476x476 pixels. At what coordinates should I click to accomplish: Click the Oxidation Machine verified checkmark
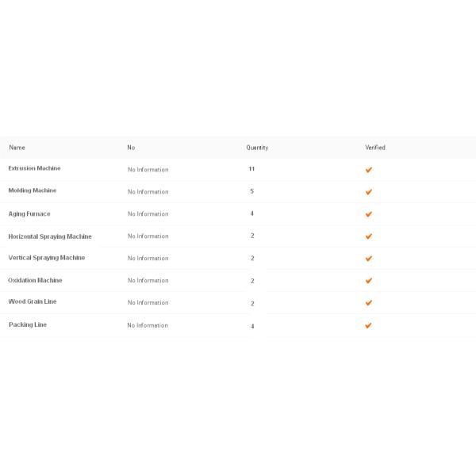click(368, 281)
